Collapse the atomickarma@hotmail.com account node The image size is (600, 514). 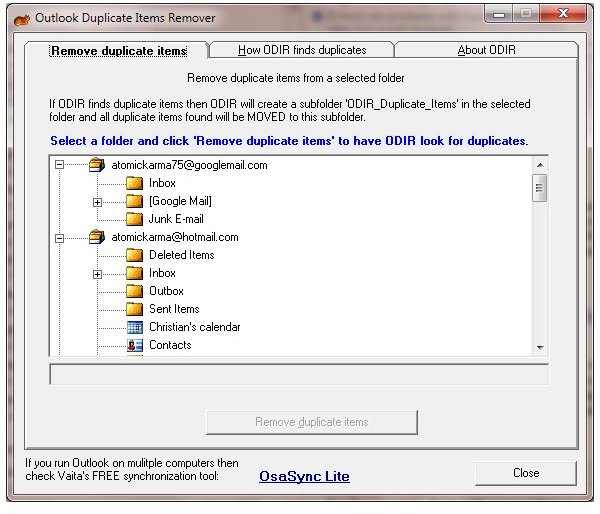pos(59,238)
